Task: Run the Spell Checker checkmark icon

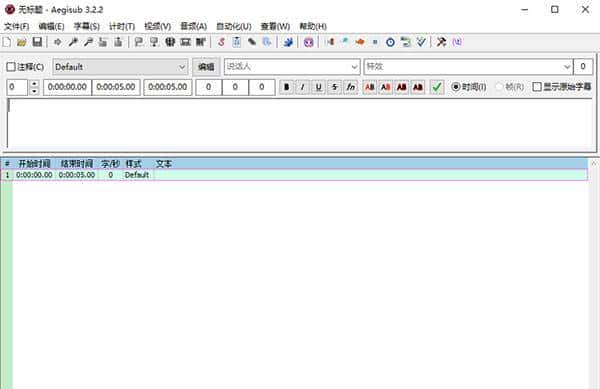Action: (421, 42)
